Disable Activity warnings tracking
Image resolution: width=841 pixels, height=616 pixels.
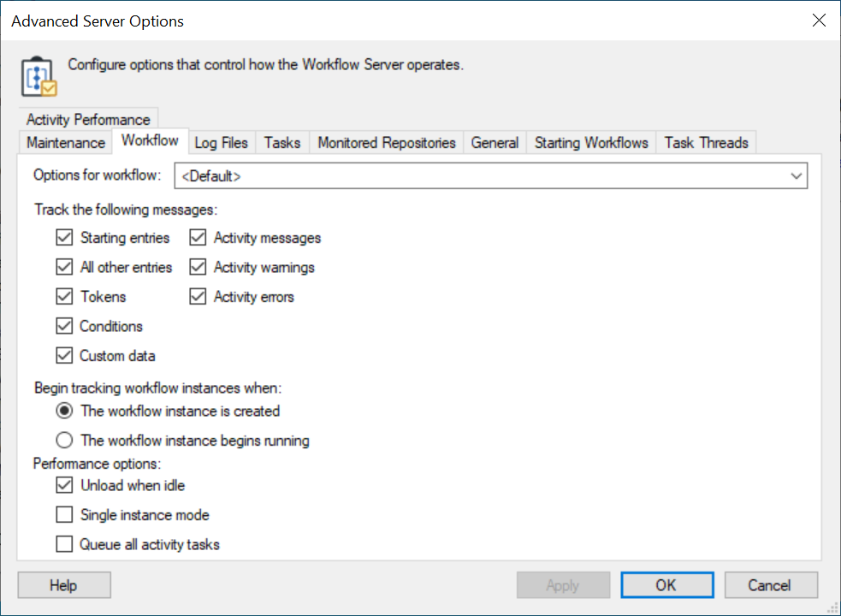click(x=198, y=268)
